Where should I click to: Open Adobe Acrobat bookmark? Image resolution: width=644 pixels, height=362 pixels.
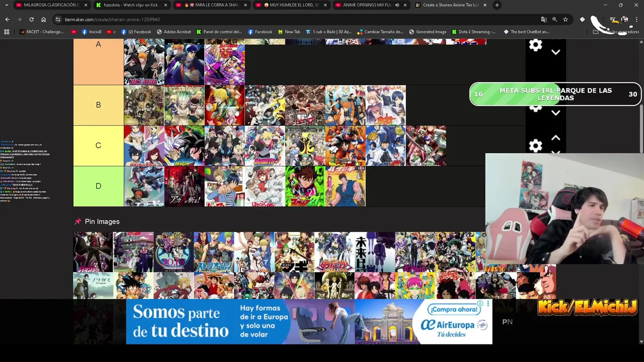pos(174,32)
